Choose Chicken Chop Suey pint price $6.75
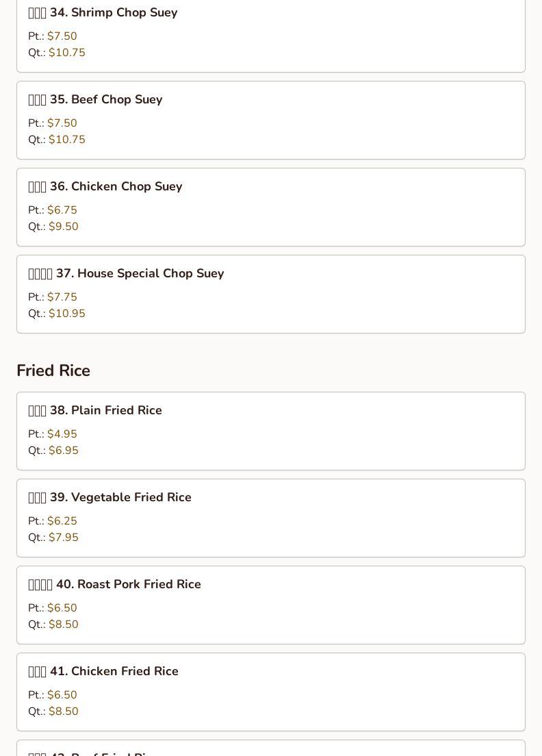Image resolution: width=542 pixels, height=756 pixels. pyautogui.click(x=62, y=210)
